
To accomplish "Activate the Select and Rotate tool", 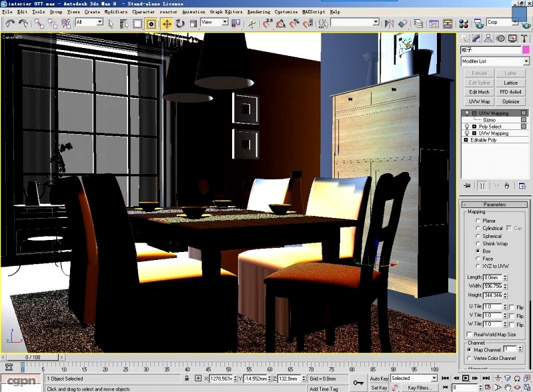I will [x=180, y=23].
